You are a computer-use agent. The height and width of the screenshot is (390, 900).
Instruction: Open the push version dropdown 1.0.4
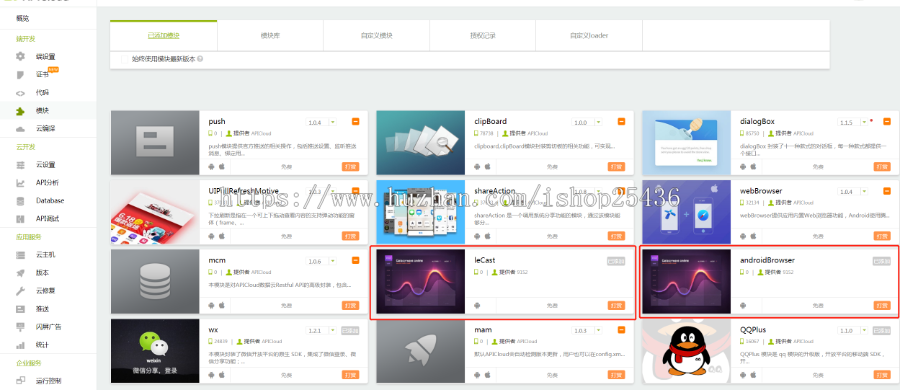coord(321,122)
